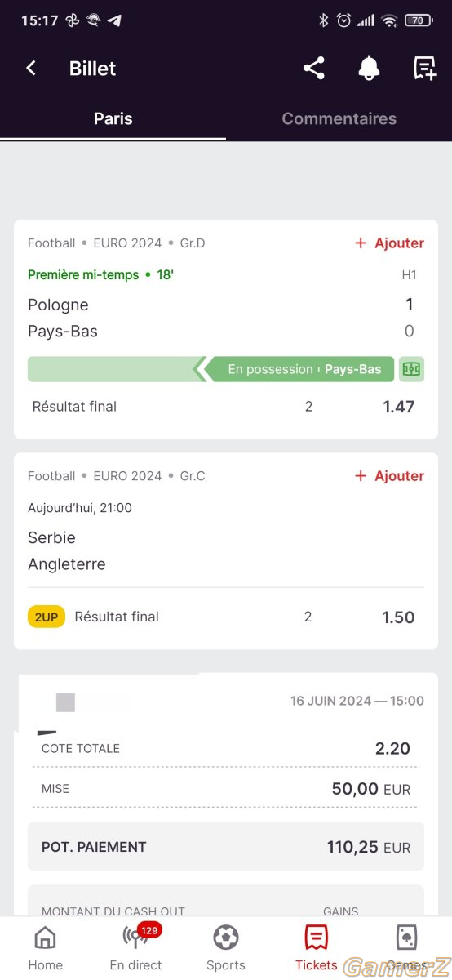Image resolution: width=452 pixels, height=980 pixels.
Task: Go to Home in bottom navigation
Action: pyautogui.click(x=46, y=948)
